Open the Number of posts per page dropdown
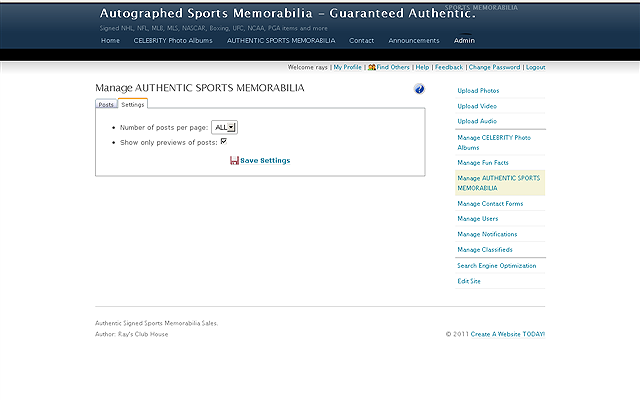 click(x=224, y=127)
